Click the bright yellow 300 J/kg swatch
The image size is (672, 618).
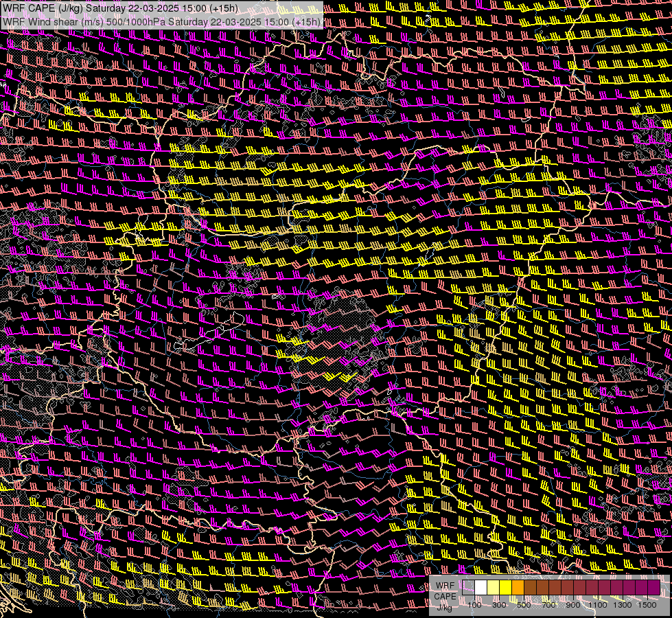pyautogui.click(x=506, y=587)
